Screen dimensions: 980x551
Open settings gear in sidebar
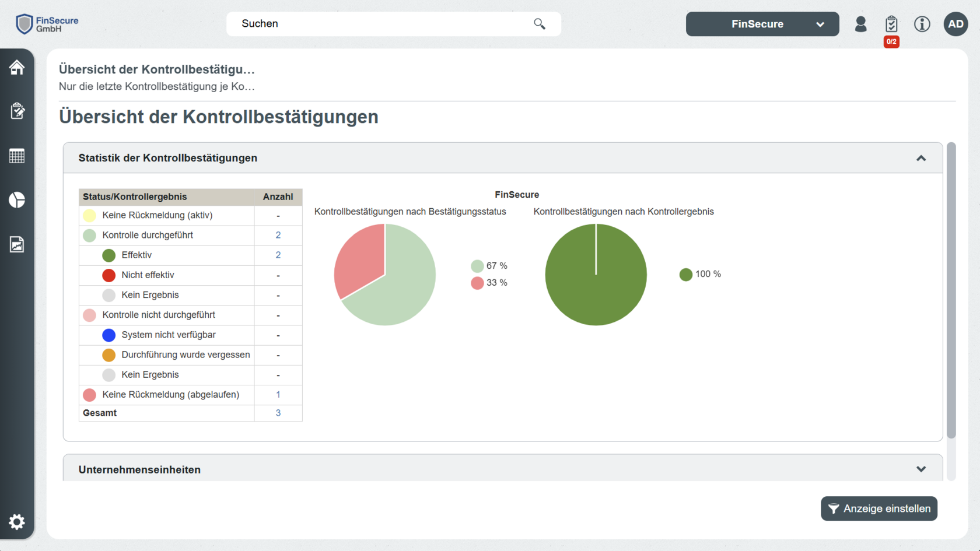pos(17,521)
